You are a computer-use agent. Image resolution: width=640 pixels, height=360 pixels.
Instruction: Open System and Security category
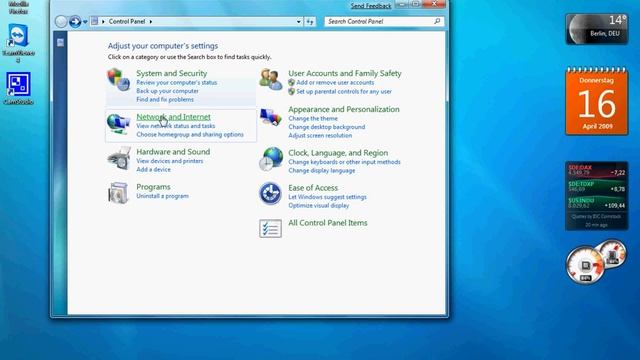[x=171, y=73]
